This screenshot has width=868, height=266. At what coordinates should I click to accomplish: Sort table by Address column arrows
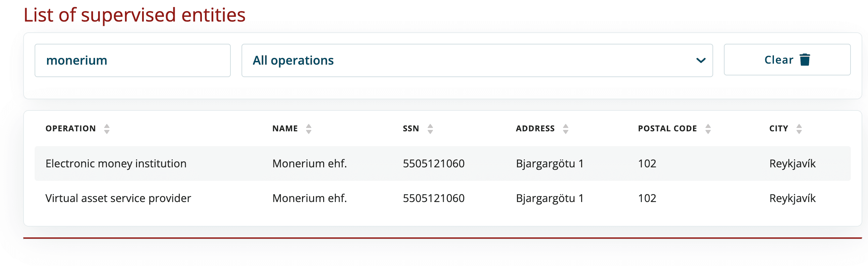tap(565, 129)
